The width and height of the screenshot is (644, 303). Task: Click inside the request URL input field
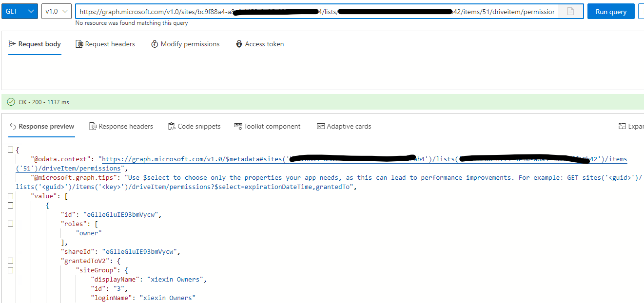coord(293,11)
